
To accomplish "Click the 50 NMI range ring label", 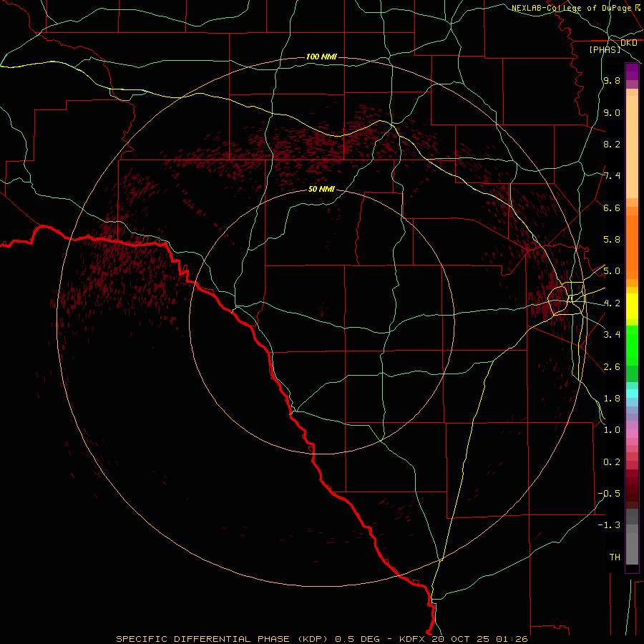I will (x=321, y=189).
